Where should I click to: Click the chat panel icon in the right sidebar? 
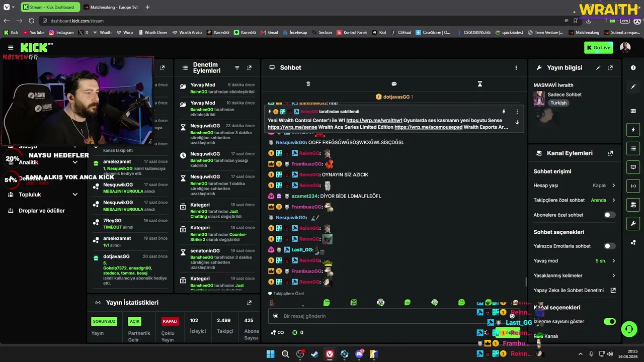(633, 167)
